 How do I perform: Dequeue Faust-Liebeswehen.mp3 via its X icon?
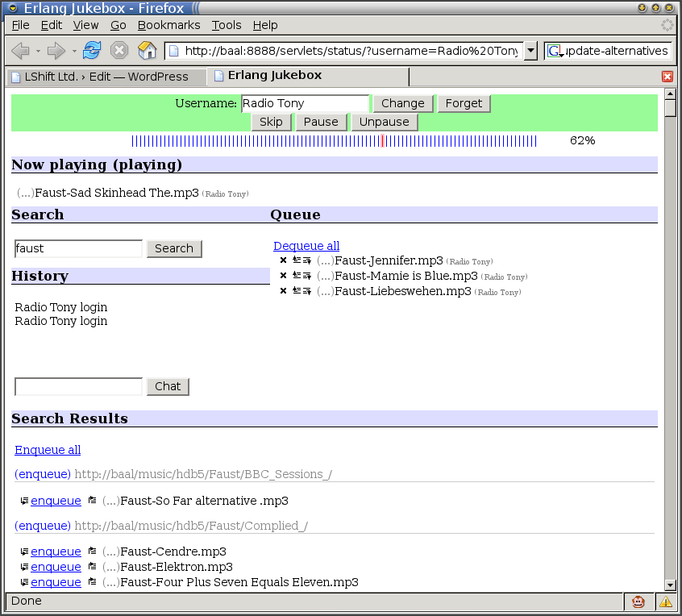[283, 291]
